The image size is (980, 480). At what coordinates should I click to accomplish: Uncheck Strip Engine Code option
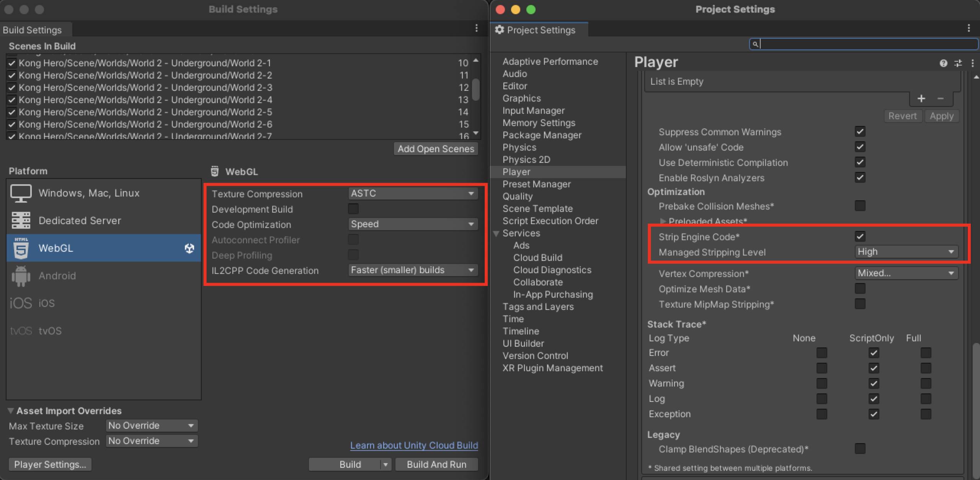[860, 236]
